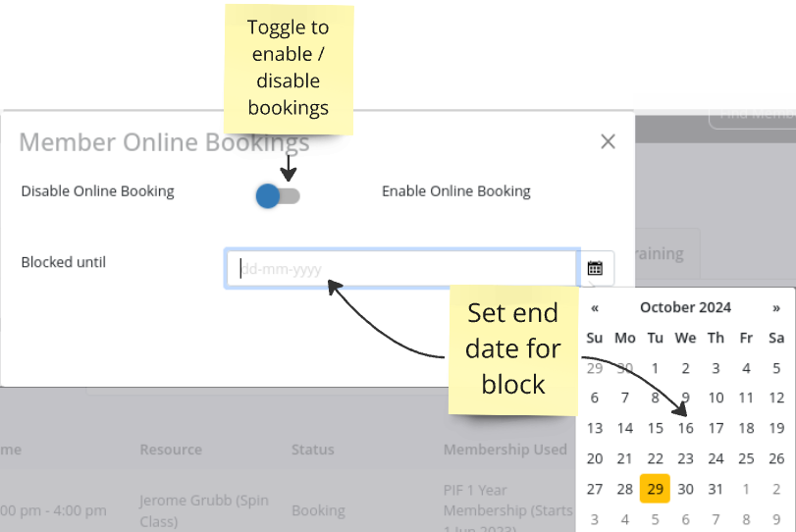Sort by the Resource column header

tap(171, 450)
